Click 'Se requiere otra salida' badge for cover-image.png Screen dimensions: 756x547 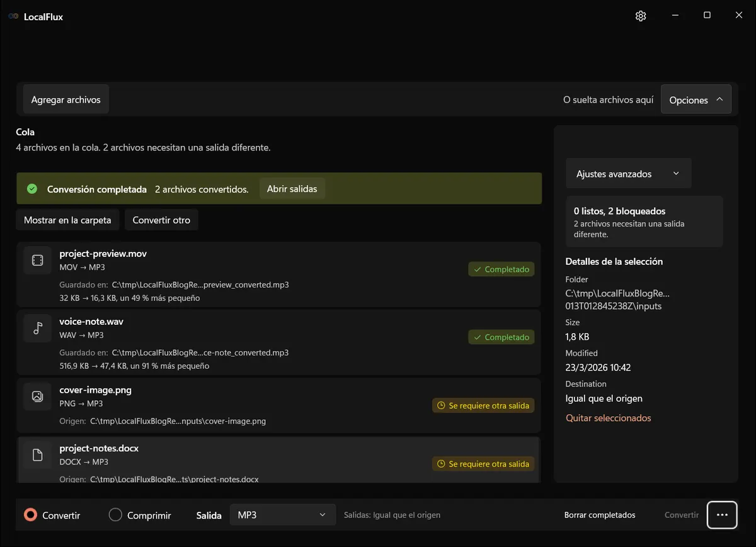click(483, 406)
